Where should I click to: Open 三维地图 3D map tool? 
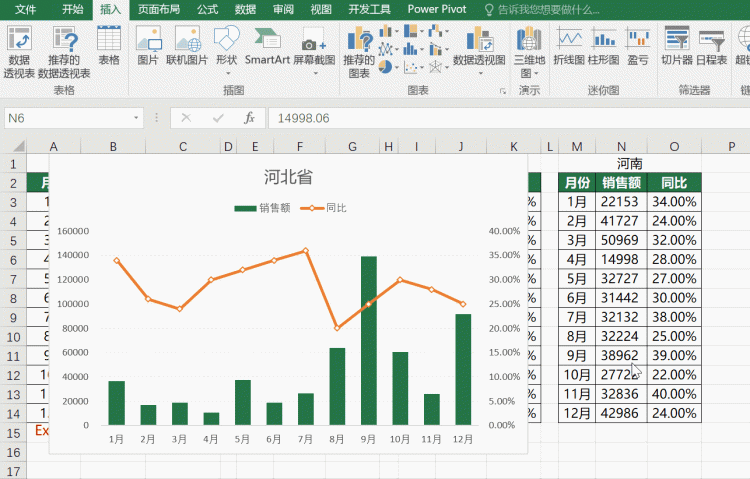coord(529,52)
